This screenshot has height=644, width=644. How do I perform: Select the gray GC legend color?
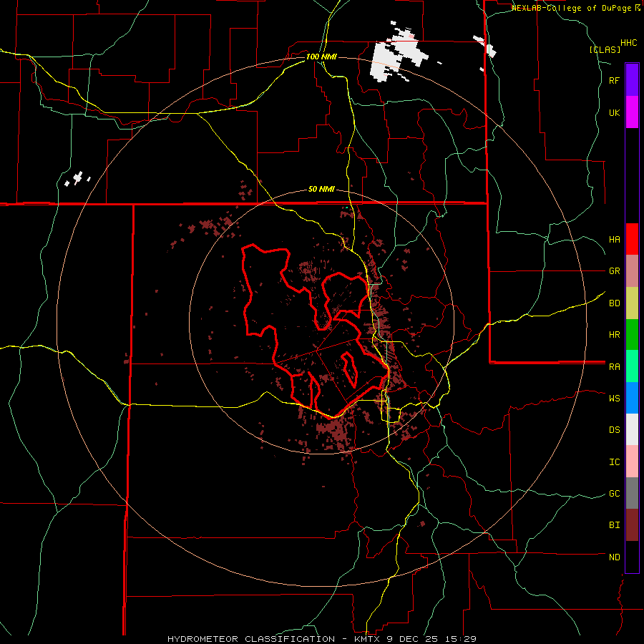[632, 493]
